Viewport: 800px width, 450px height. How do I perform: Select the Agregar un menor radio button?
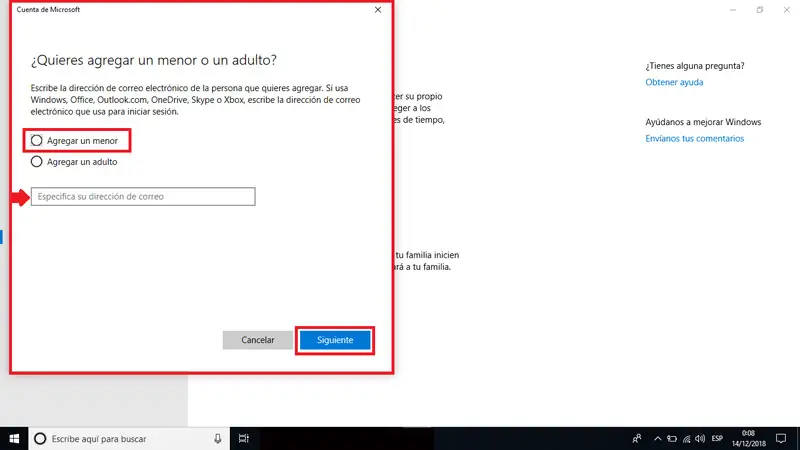(x=36, y=140)
